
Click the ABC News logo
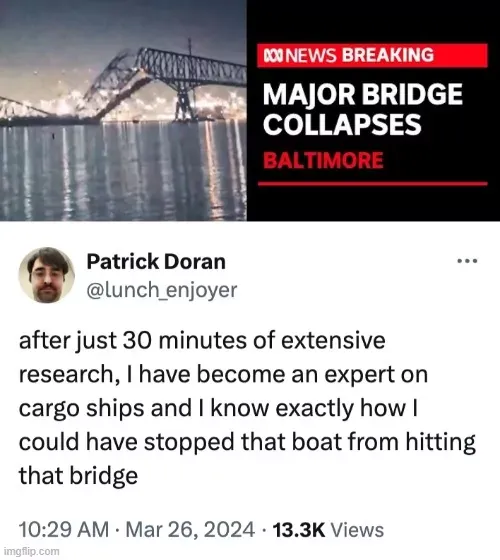(274, 55)
